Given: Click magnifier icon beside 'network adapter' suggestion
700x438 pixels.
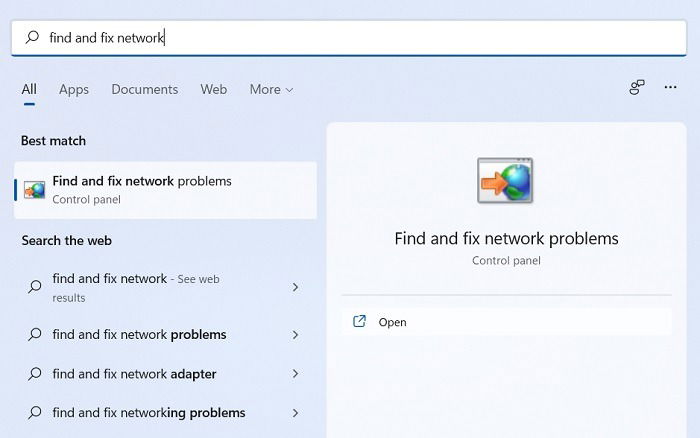Looking at the screenshot, I should click(x=35, y=374).
